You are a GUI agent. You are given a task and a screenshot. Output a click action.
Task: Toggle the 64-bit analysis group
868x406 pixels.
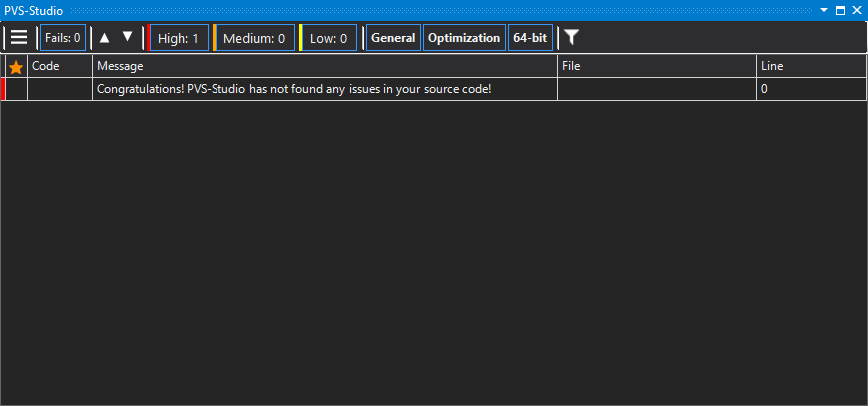530,38
